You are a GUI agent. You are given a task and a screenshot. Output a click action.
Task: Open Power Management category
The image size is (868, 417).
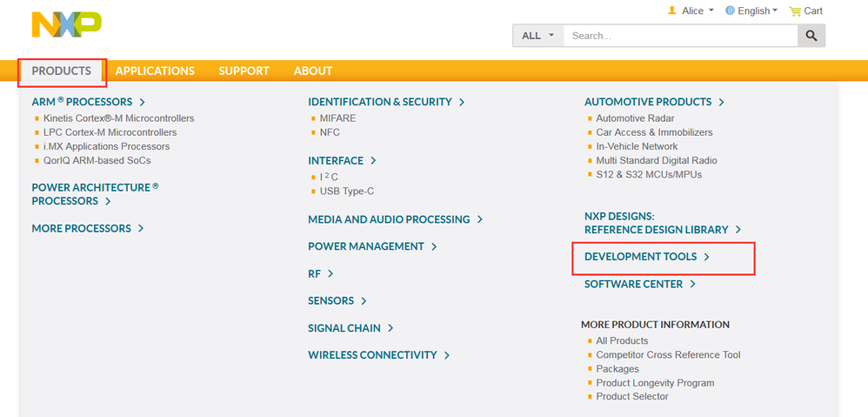tap(366, 246)
